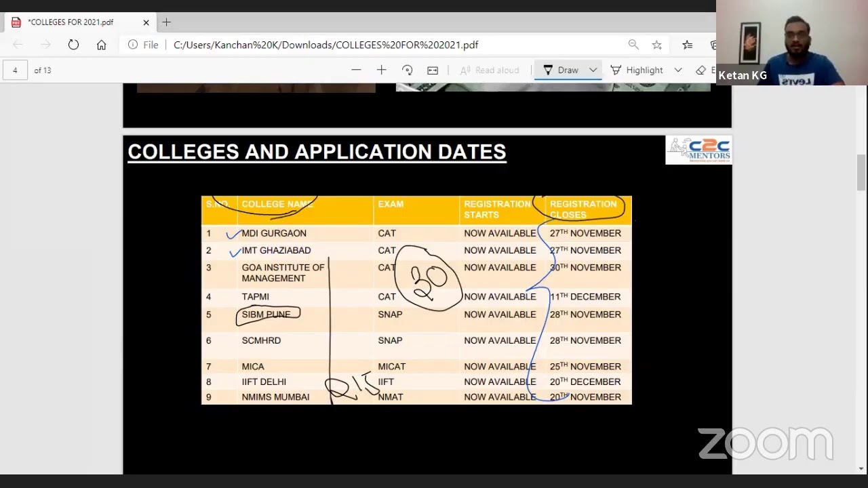Click 'SCMHRD' college name
This screenshot has width=868, height=488.
coord(261,341)
